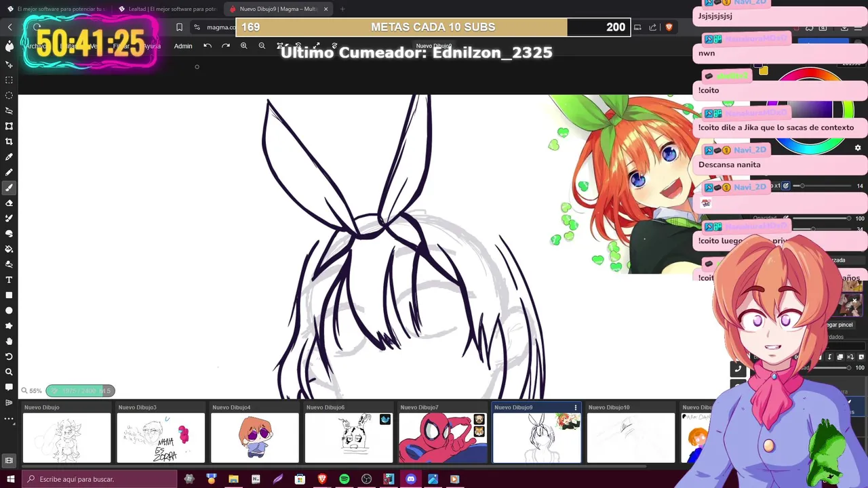This screenshot has height=488, width=868.
Task: Switch to the Lealtad browser tab
Action: pos(167,9)
